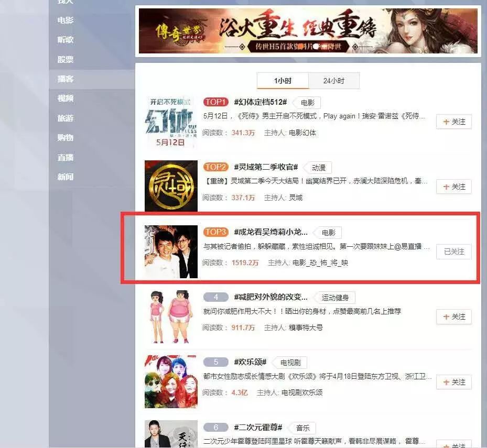The height and width of the screenshot is (448, 487).
Task: Follow the #幻体定档512# topic
Action: [454, 122]
